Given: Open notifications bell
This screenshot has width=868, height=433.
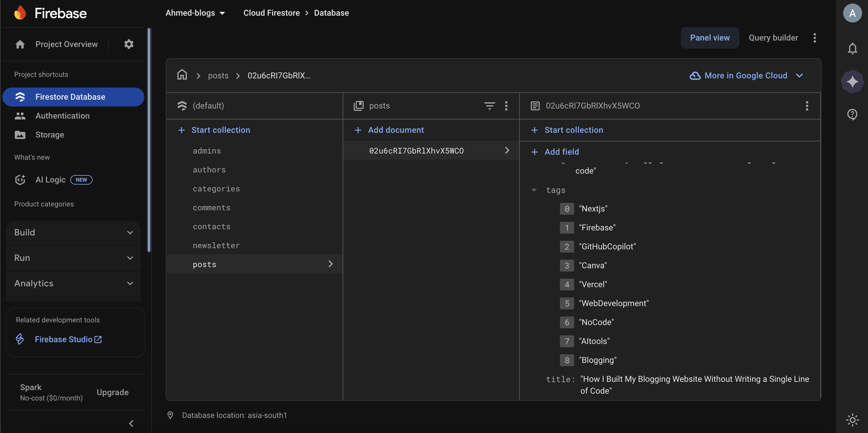Looking at the screenshot, I should (x=853, y=49).
